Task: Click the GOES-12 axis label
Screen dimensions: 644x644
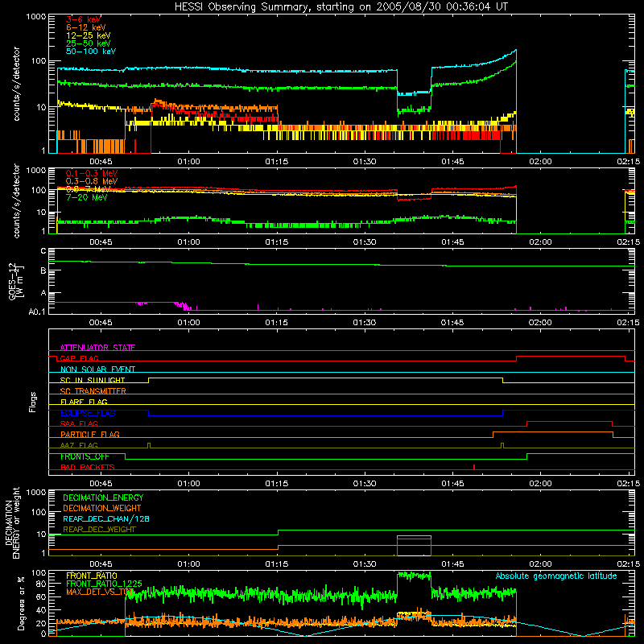Action: pyautogui.click(x=15, y=281)
